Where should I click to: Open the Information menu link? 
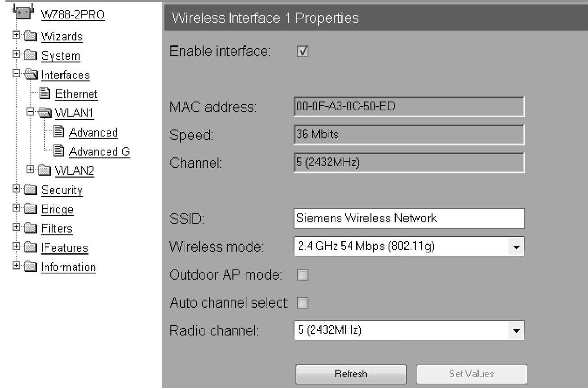[68, 267]
